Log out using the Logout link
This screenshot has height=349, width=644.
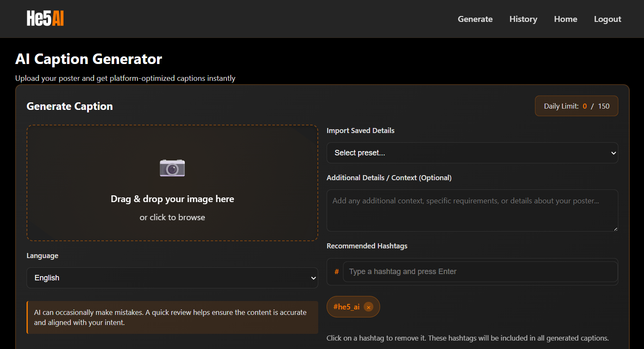607,19
